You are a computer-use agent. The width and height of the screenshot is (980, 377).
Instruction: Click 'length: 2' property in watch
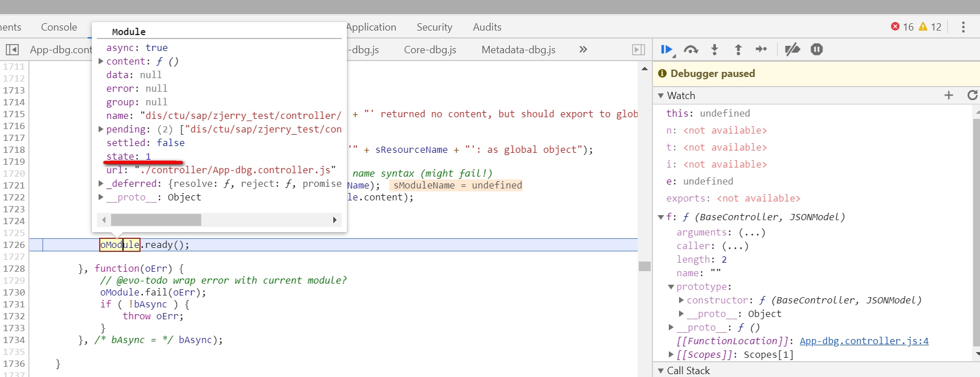[701, 259]
